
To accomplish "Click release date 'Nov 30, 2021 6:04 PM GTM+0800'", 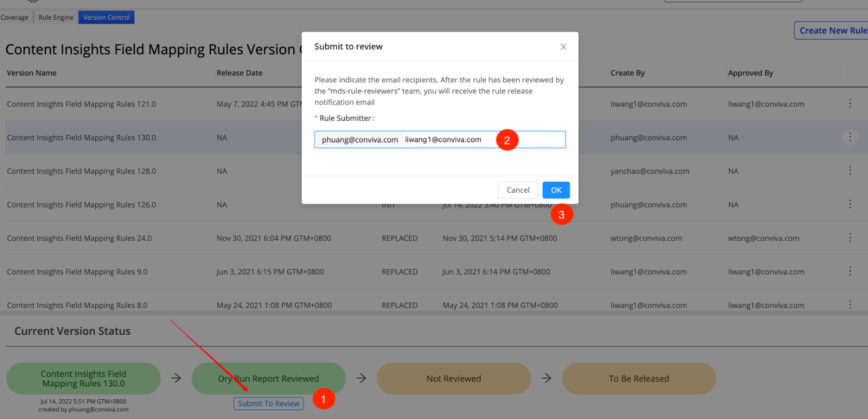I will pos(274,239).
